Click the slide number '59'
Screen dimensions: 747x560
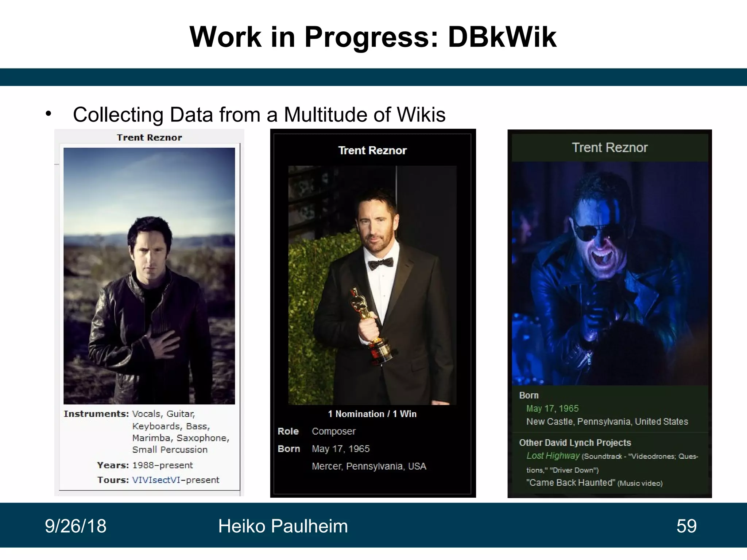(x=687, y=526)
